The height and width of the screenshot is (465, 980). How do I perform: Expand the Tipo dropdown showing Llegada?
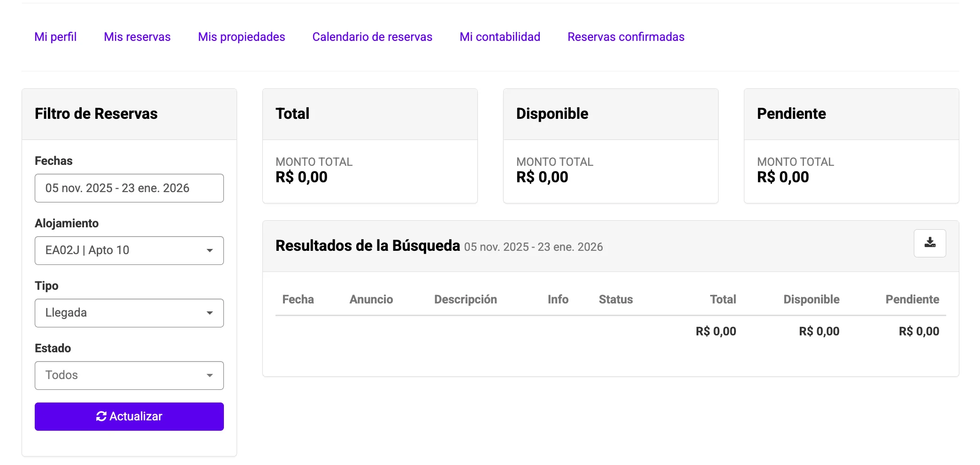[129, 313]
